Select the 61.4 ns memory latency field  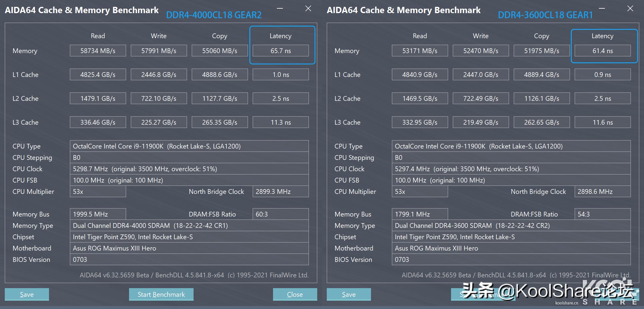tap(602, 51)
